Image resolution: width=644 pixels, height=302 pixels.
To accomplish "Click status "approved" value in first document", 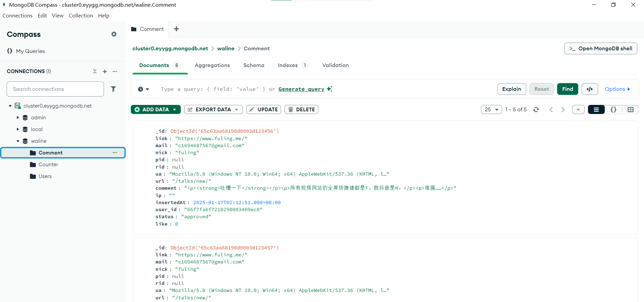I will click(x=196, y=217).
